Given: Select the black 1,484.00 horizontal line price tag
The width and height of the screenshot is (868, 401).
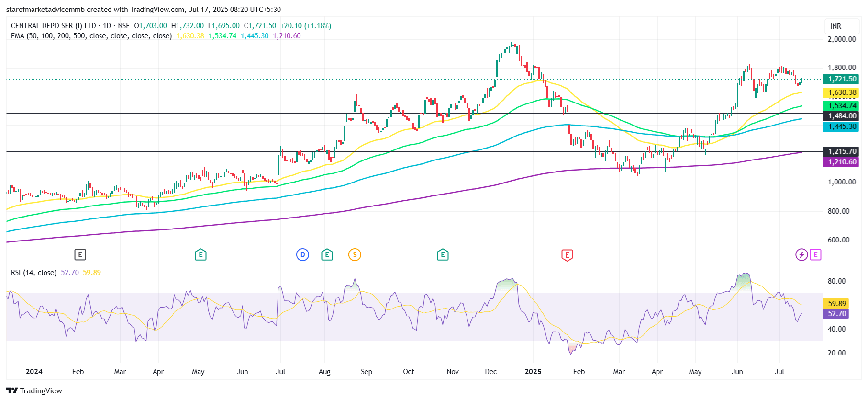Looking at the screenshot, I should click(x=841, y=116).
